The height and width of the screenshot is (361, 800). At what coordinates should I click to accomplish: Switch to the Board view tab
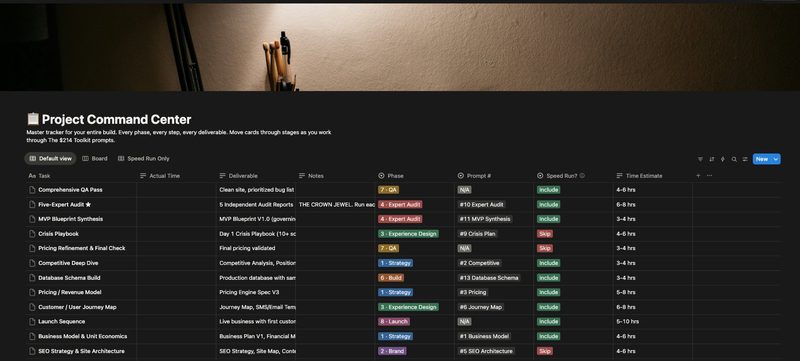[x=95, y=159]
